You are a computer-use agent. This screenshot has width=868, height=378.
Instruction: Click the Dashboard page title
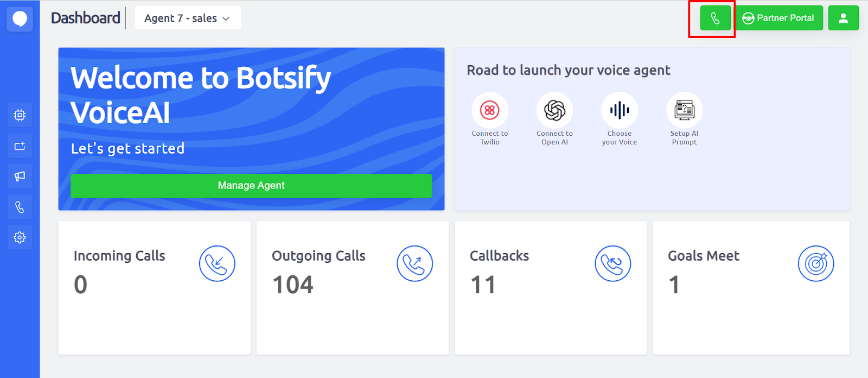(x=86, y=18)
